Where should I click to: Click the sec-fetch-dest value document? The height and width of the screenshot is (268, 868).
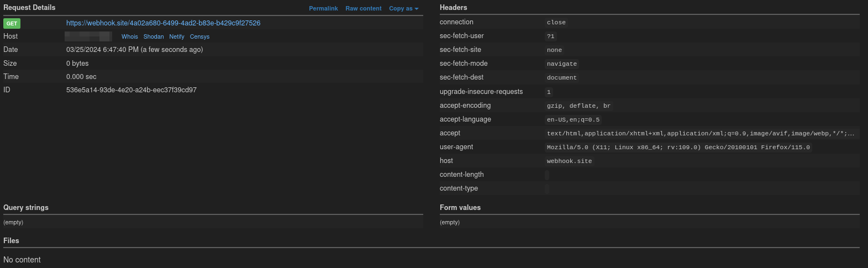point(561,78)
